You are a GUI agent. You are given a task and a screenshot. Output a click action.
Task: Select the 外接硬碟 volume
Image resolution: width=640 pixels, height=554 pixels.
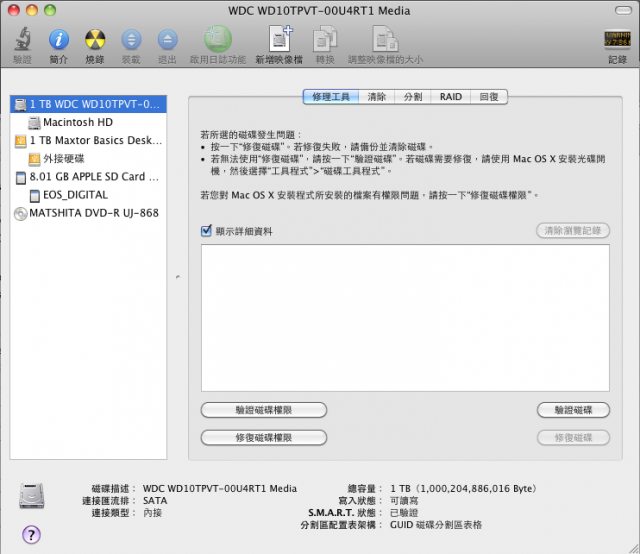click(x=88, y=158)
